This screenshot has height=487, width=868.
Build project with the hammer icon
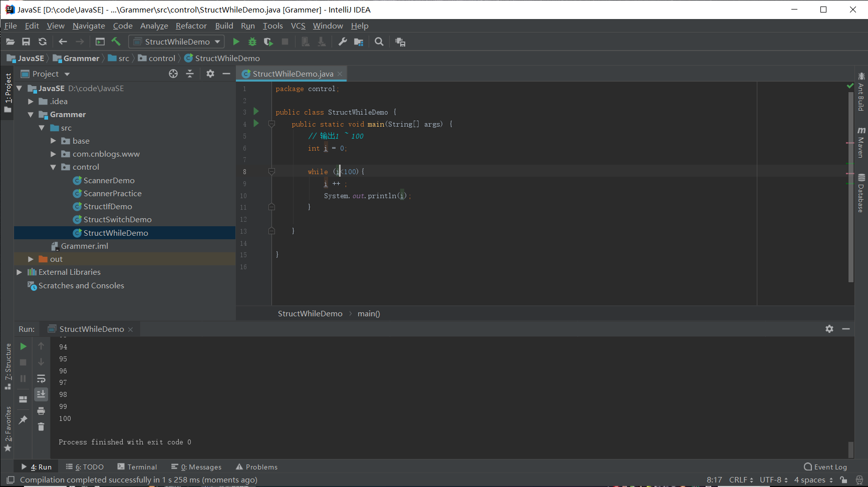point(116,42)
